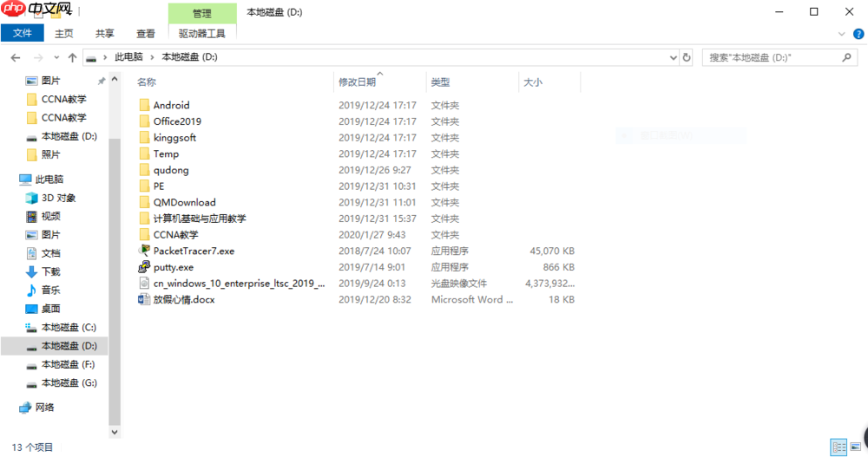Screen dimensions: 868x457
Task: Click the 管理 contextual tab
Action: coord(202,13)
